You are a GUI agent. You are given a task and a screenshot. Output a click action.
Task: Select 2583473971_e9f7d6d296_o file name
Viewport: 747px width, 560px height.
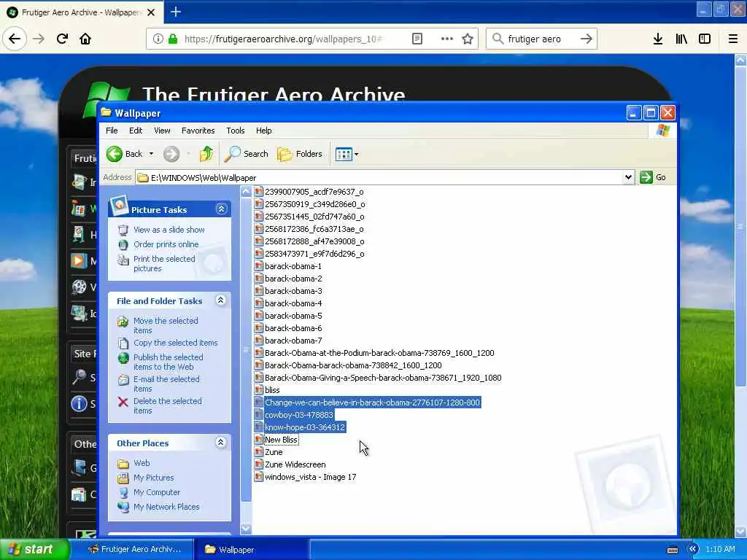click(x=314, y=254)
